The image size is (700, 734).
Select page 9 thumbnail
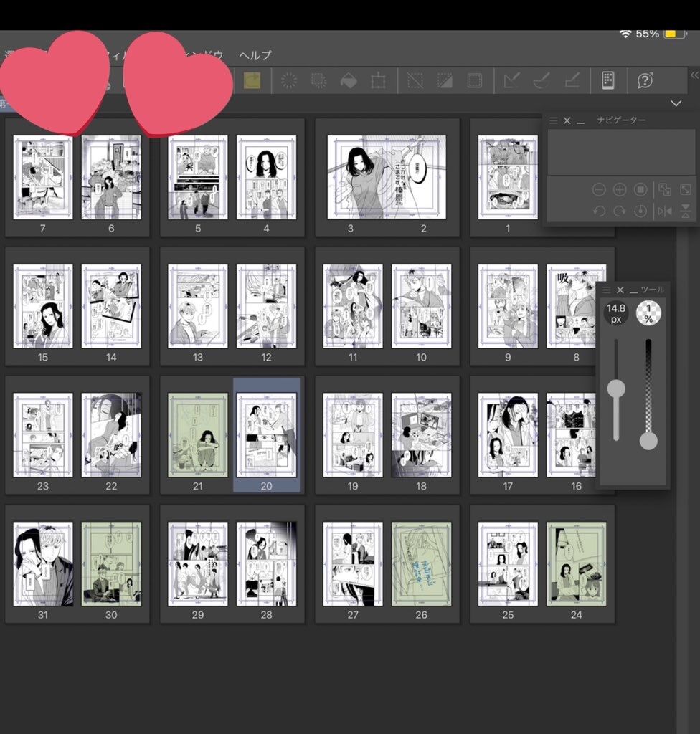tap(508, 306)
